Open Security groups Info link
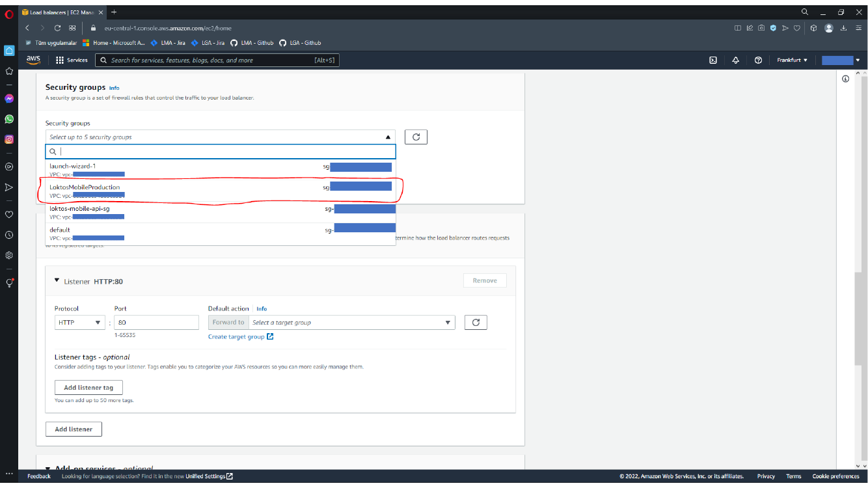The image size is (868, 488). click(x=115, y=88)
